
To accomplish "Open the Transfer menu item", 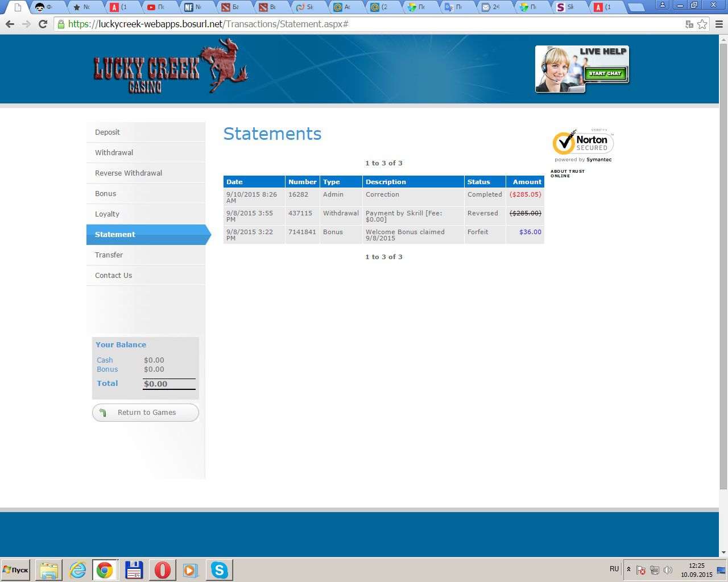I will pos(146,255).
